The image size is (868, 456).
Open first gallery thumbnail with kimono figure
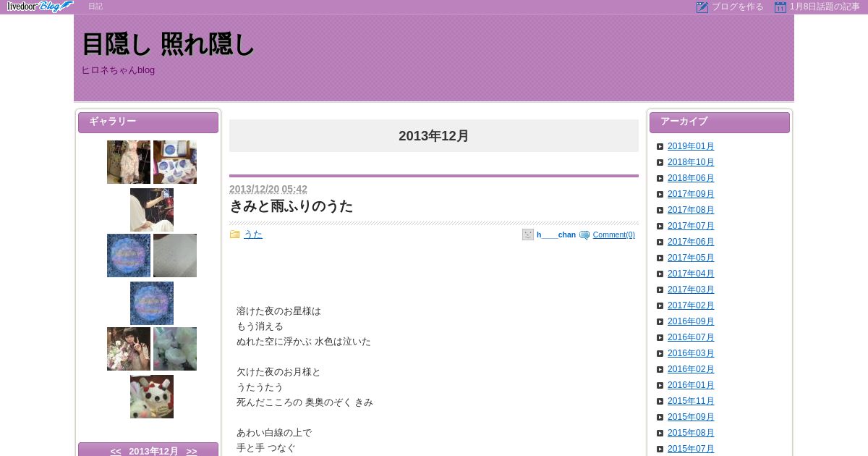pos(129,162)
